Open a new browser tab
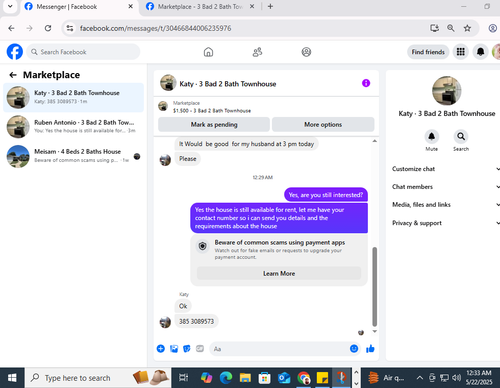Viewport: 500px width, 388px height. [x=270, y=6]
